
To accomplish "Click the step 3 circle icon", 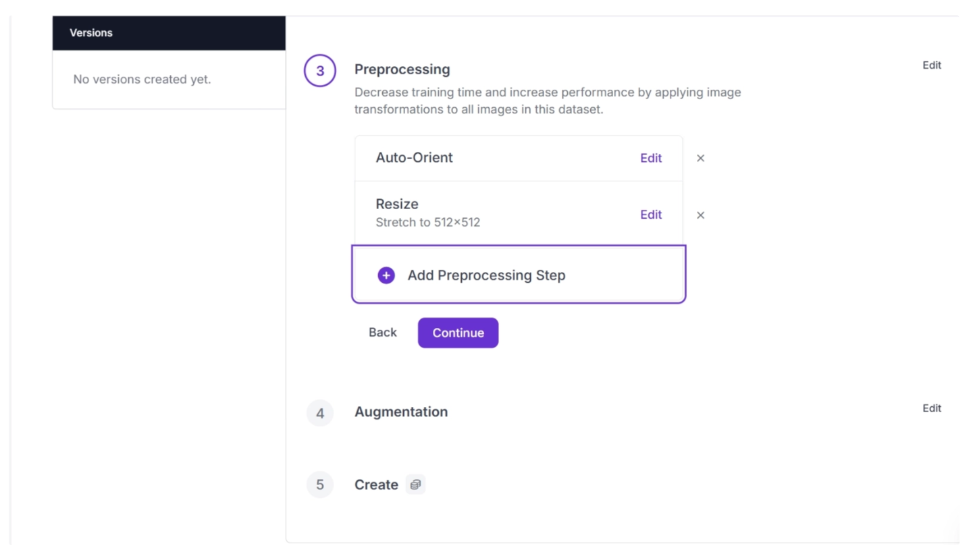I will pyautogui.click(x=319, y=71).
